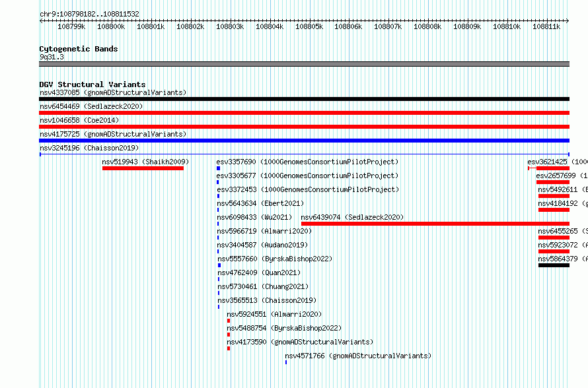Select nsv5966719 (Almarri2020) label
588x388 pixels.
[264, 231]
